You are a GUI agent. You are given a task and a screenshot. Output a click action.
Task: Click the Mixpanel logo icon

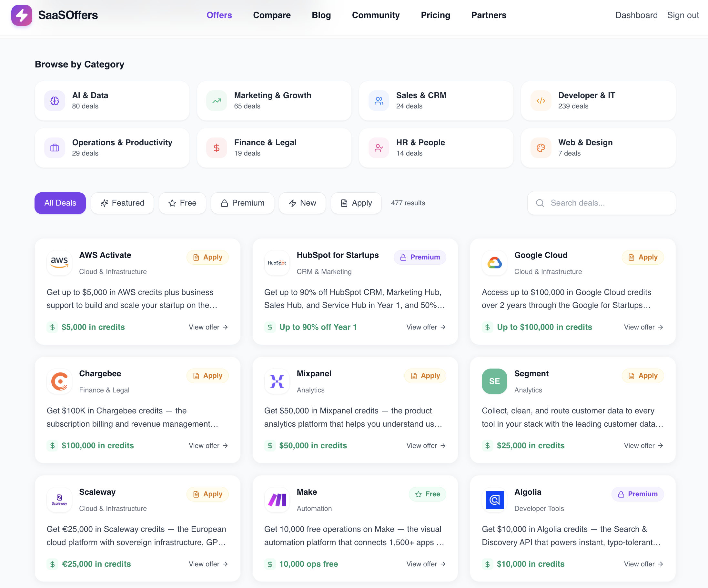tap(277, 381)
